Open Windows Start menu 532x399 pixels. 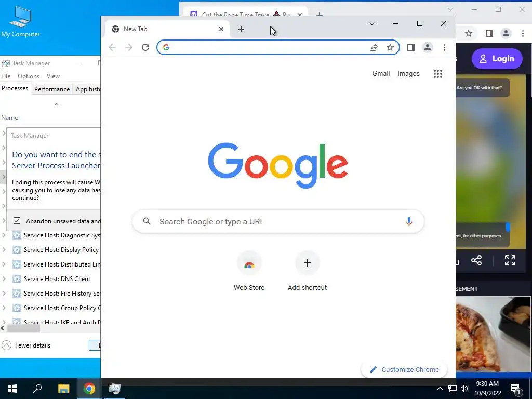tap(12, 389)
